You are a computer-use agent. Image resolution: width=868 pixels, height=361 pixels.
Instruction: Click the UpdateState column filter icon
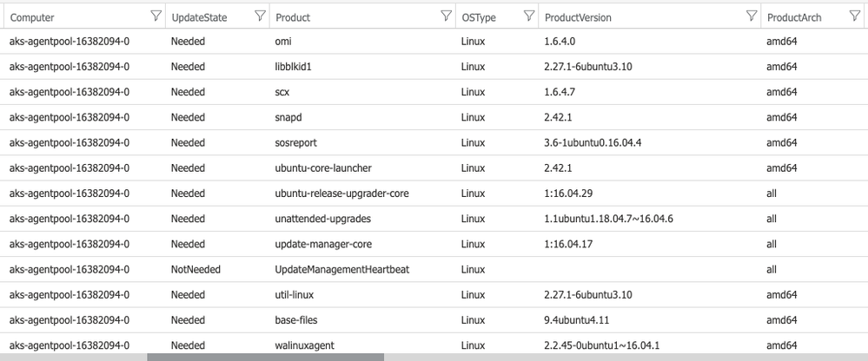259,16
